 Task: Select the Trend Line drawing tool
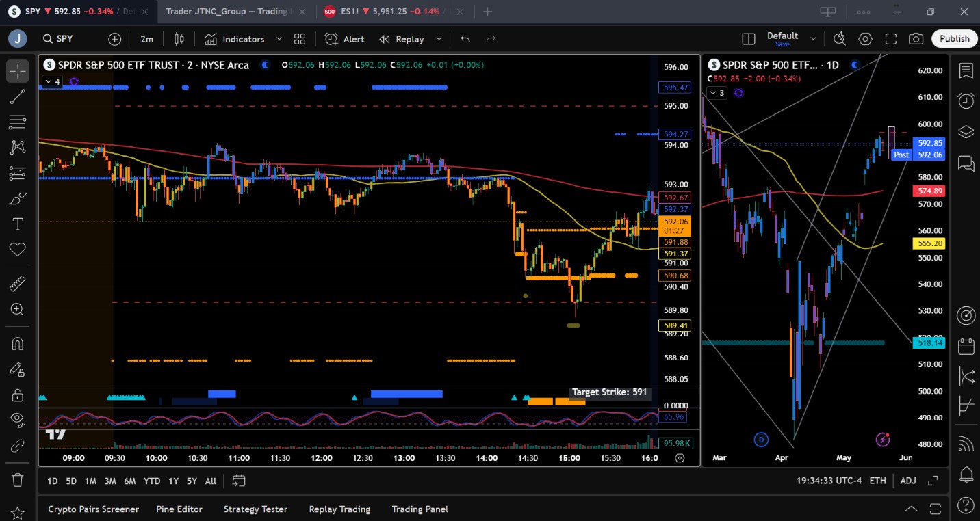tap(17, 96)
